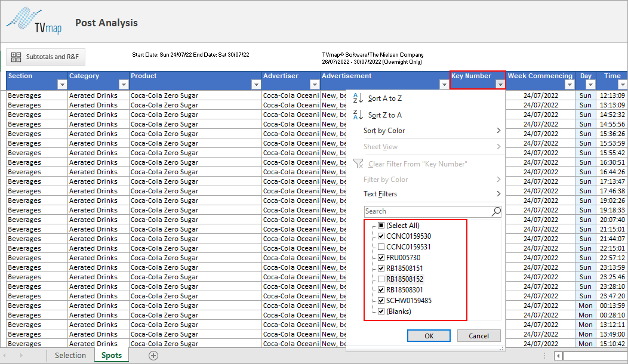This screenshot has width=628, height=364.
Task: Click the search magnifier icon
Action: [496, 211]
